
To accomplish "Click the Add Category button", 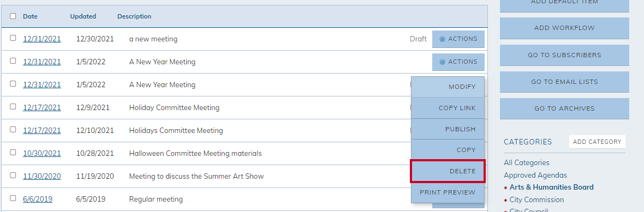I will (597, 142).
